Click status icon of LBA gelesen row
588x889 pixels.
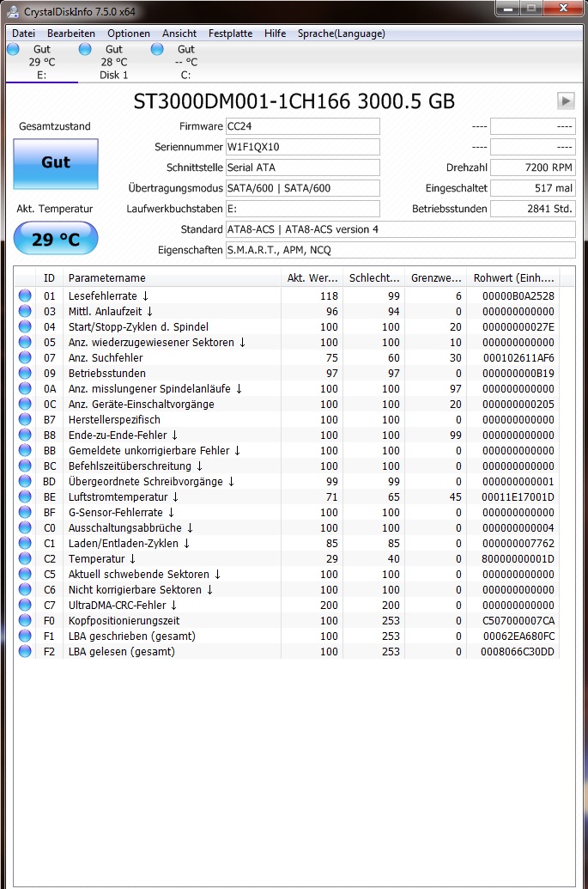pyautogui.click(x=25, y=651)
